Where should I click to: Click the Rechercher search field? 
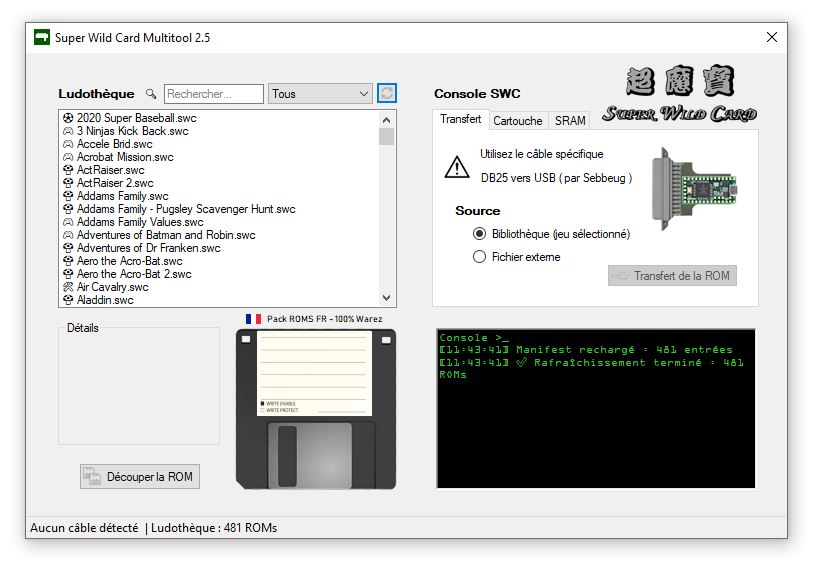pos(214,94)
